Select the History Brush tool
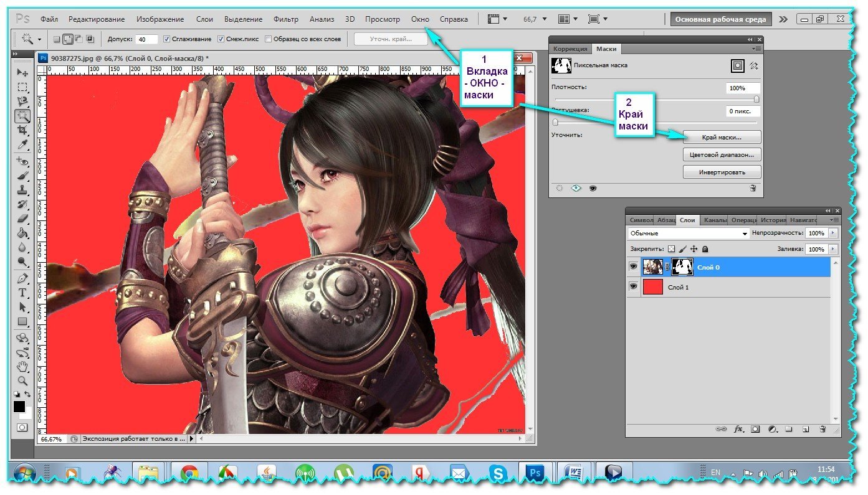868x495 pixels. tap(22, 205)
